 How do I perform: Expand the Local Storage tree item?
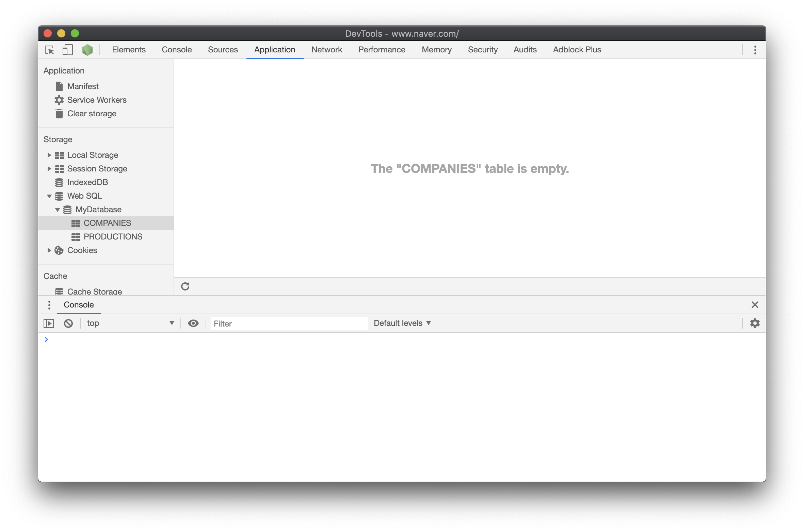pyautogui.click(x=49, y=155)
